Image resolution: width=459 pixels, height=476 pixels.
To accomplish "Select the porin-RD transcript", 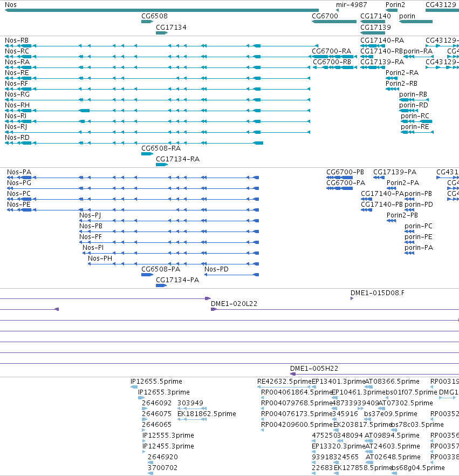I will point(409,111).
